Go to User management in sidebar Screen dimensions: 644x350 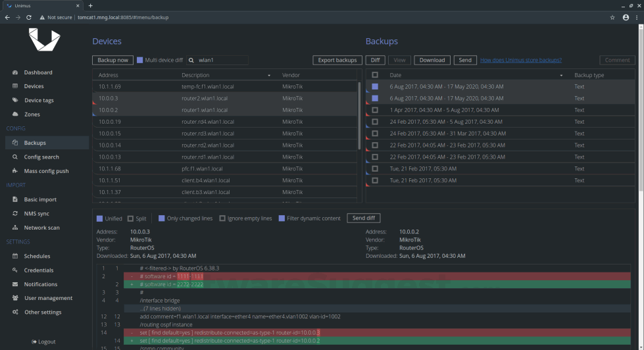[x=48, y=298]
